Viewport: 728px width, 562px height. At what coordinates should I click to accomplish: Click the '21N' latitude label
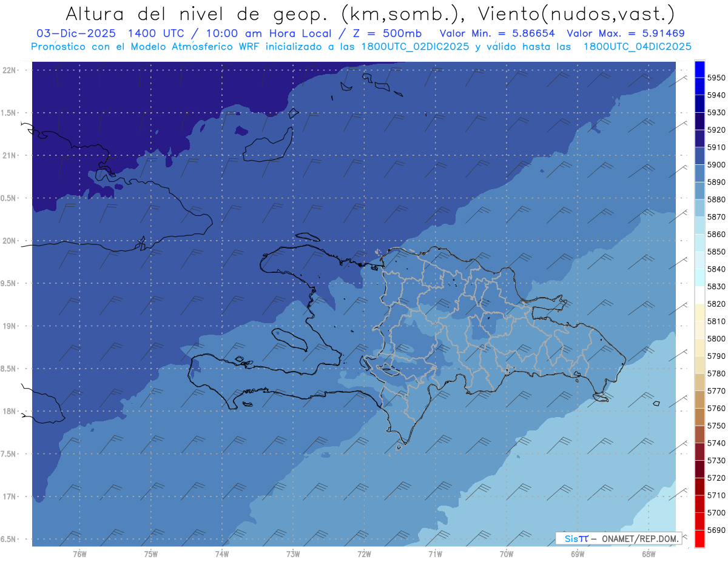pyautogui.click(x=10, y=156)
